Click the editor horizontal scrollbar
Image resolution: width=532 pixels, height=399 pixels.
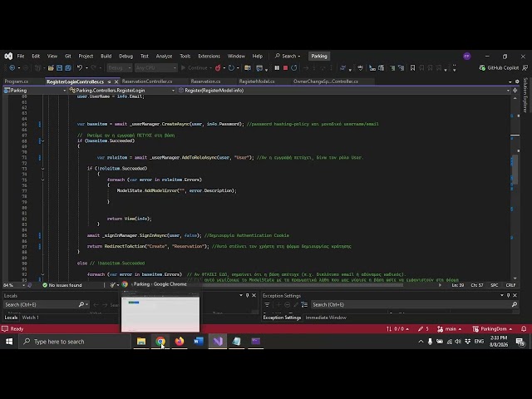point(302,285)
